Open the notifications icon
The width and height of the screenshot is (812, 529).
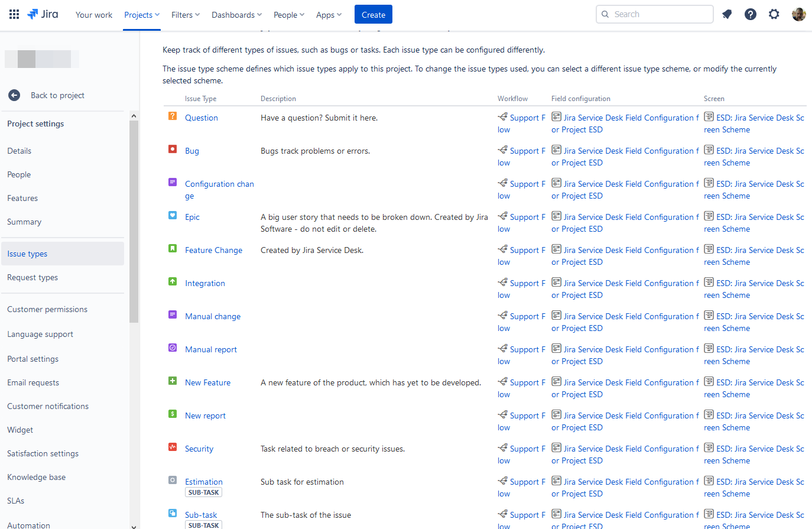click(727, 14)
